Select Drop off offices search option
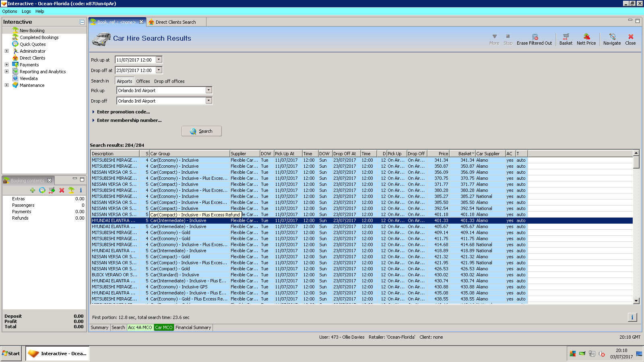Image resolution: width=644 pixels, height=362 pixels. point(169,81)
